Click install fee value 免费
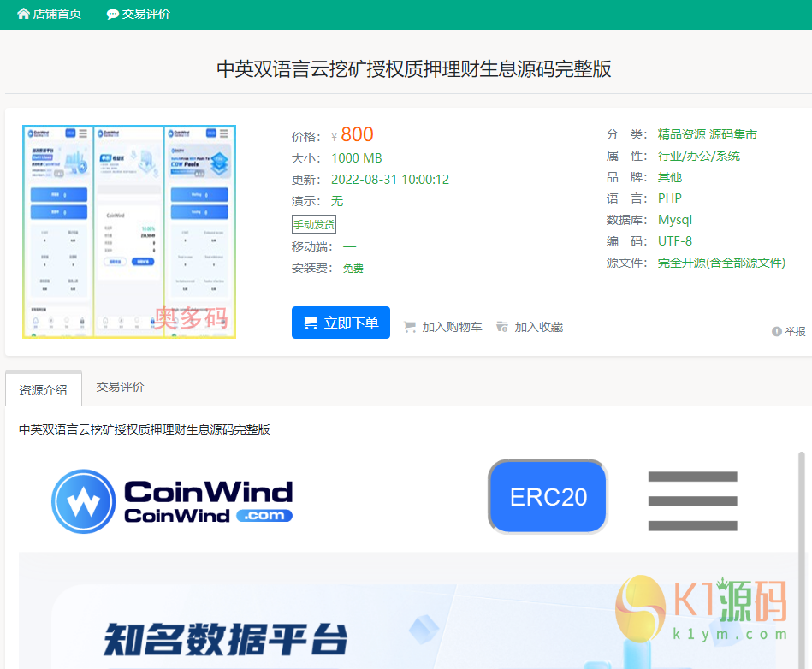The image size is (812, 669). pyautogui.click(x=353, y=269)
